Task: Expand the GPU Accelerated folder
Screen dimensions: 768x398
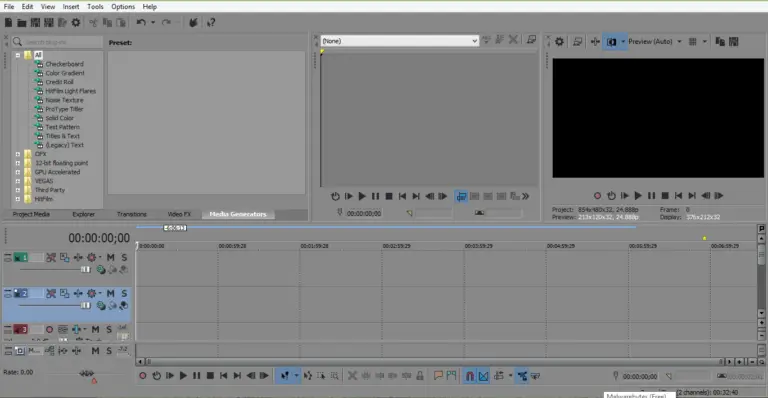Action: pos(18,172)
